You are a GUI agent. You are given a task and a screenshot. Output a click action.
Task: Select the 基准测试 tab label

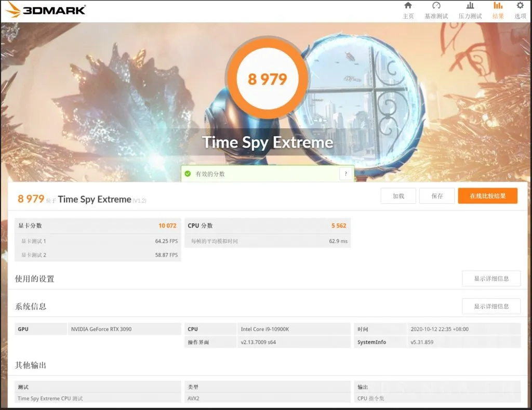436,16
